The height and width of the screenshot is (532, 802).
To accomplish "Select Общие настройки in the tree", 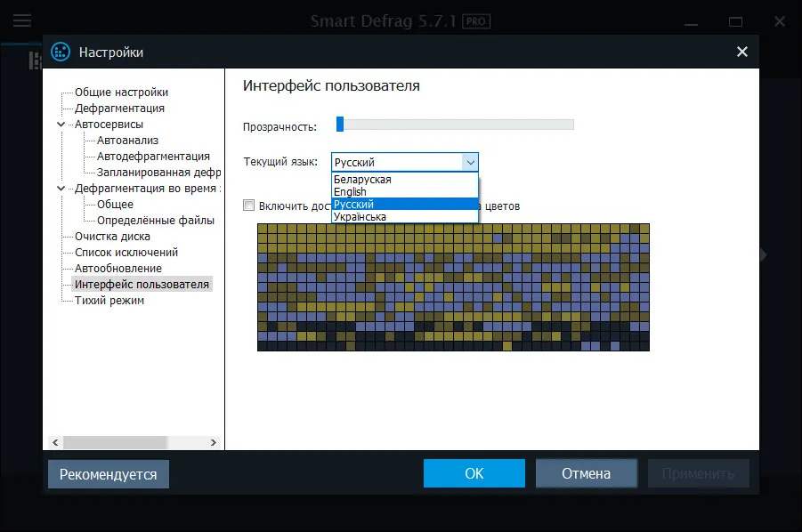I will (x=121, y=92).
